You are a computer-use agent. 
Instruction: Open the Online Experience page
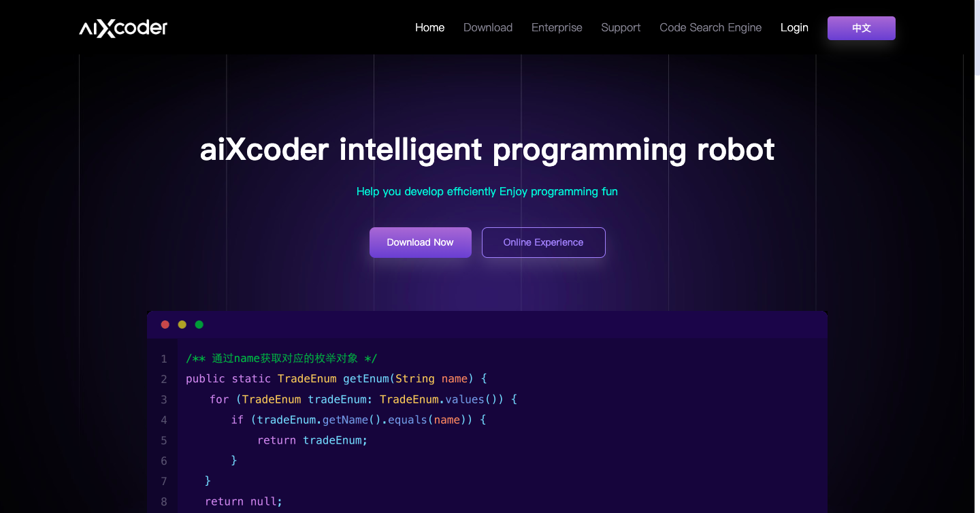coord(543,242)
